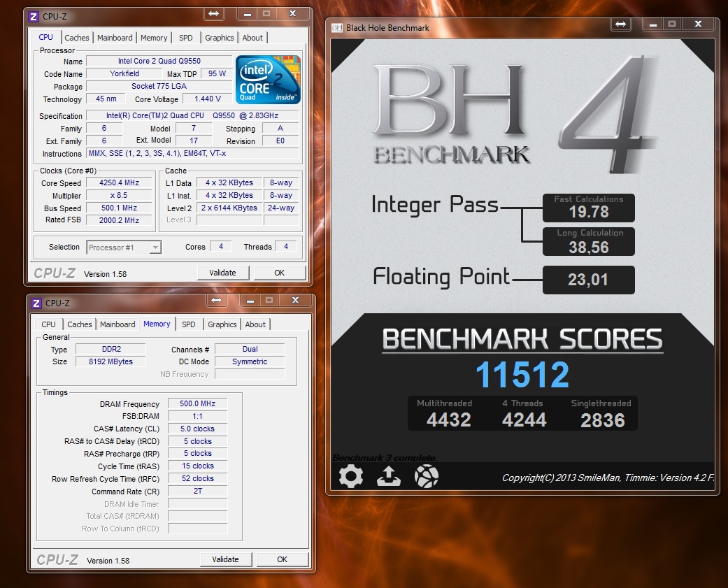Click the total benchmark score 11512

point(522,375)
